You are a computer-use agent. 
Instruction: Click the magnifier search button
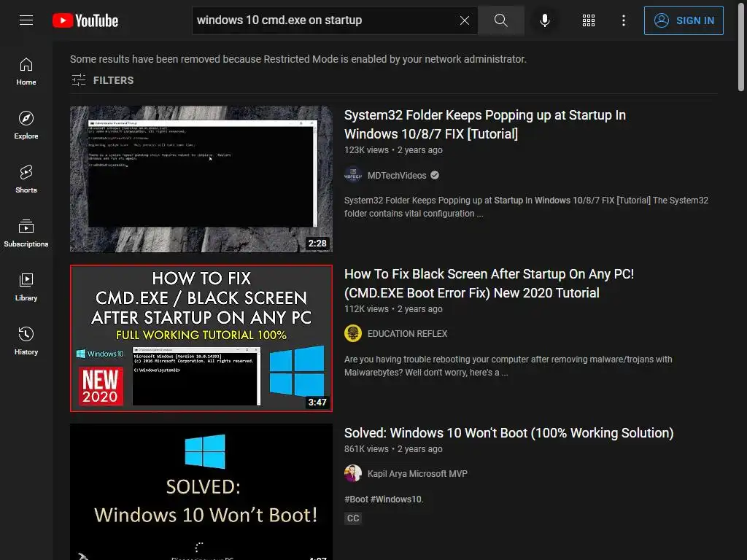(500, 20)
